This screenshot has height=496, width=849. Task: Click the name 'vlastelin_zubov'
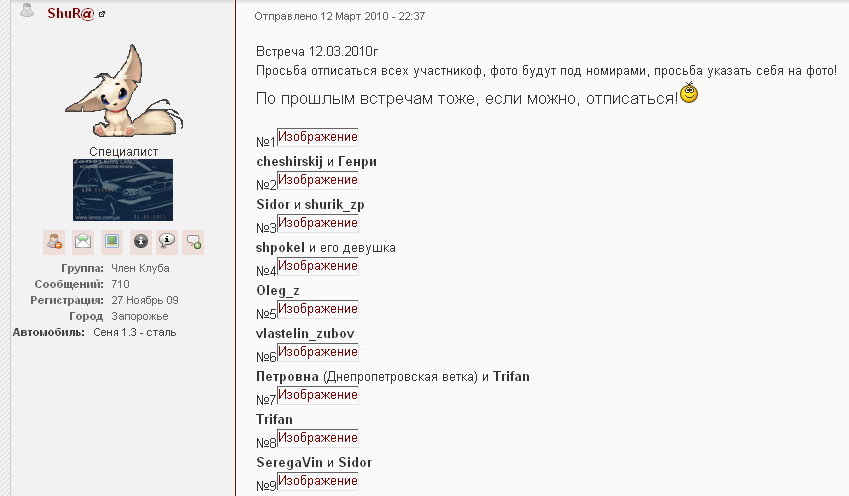[305, 334]
